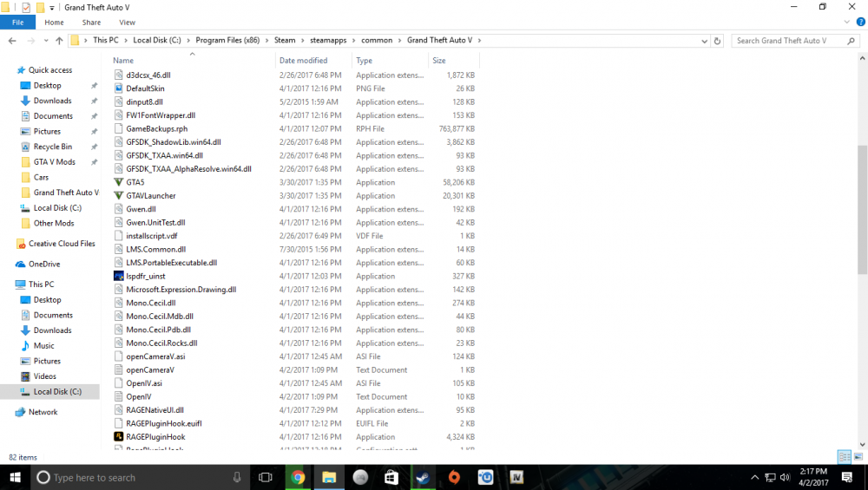Open the Share ribbon tab

[91, 23]
